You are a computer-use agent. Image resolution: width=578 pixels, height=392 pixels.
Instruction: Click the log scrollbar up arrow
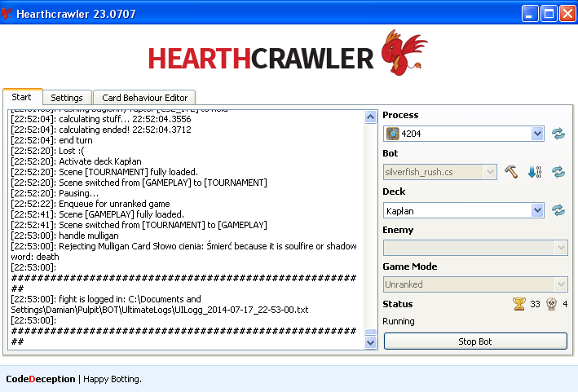370,117
